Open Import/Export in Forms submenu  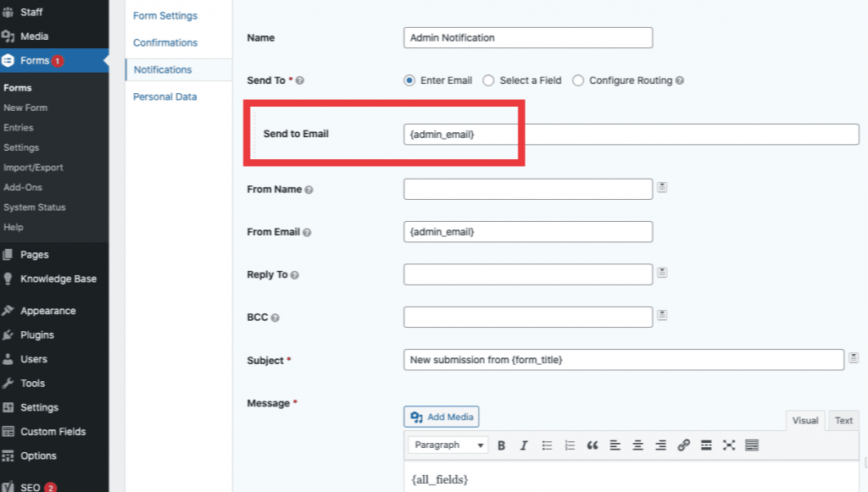click(x=33, y=168)
